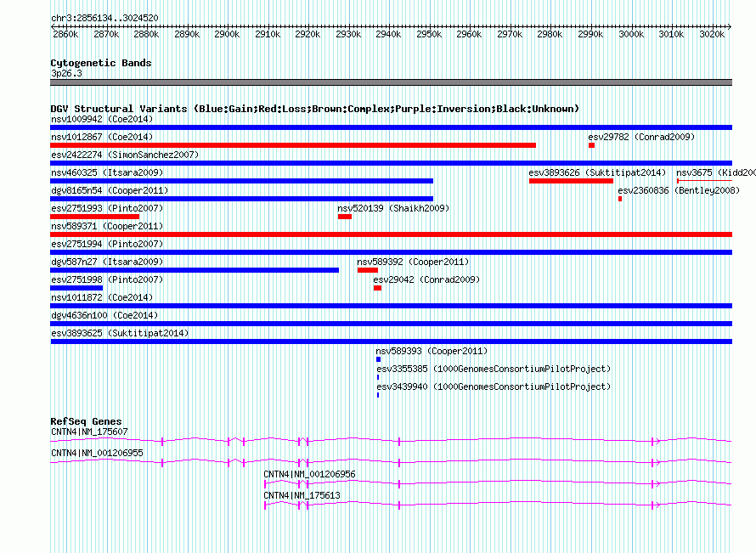Open esv29042 (Conrad2009) label
The width and height of the screenshot is (756, 553).
426,279
